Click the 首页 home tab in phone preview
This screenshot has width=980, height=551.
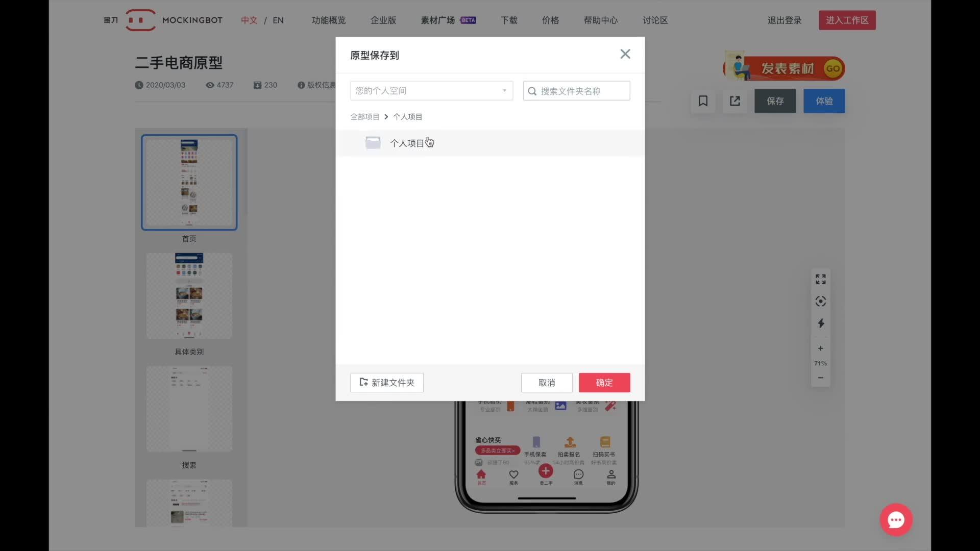pyautogui.click(x=481, y=478)
